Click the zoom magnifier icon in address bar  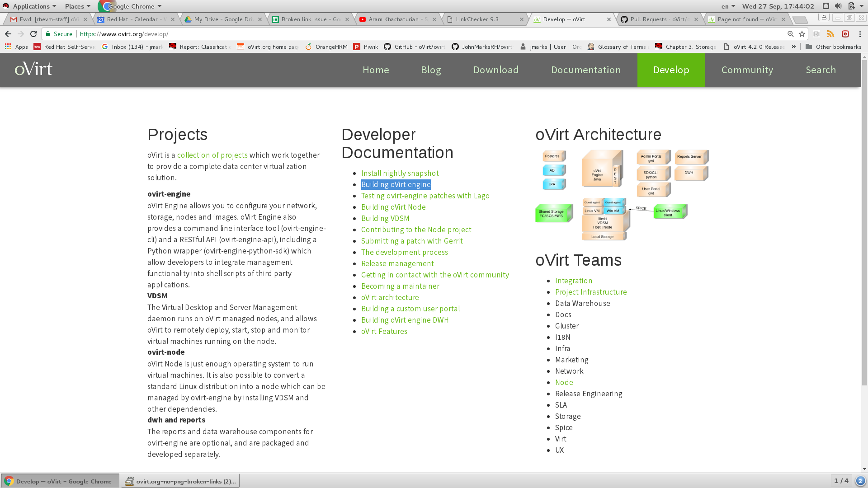coord(790,34)
